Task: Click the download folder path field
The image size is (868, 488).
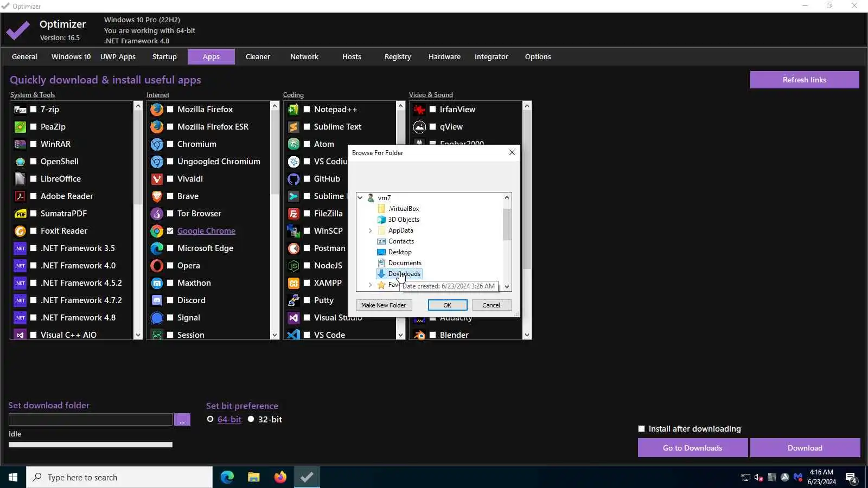Action: [x=91, y=420]
